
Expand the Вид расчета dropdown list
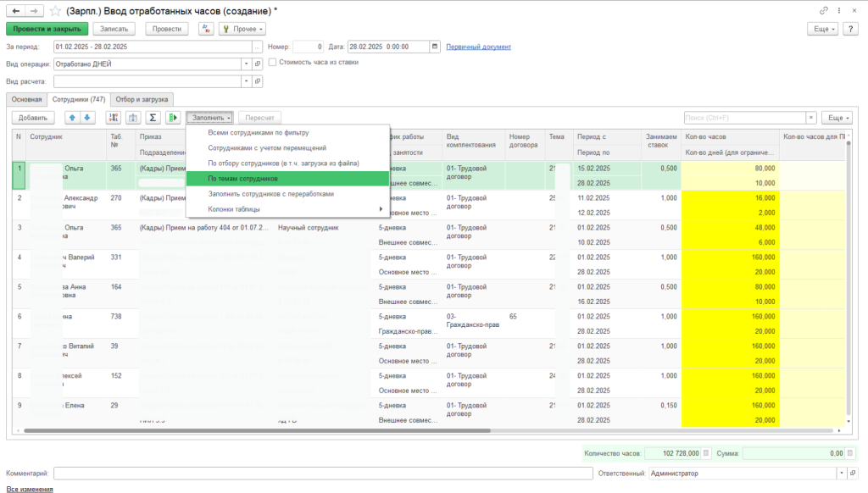(247, 82)
